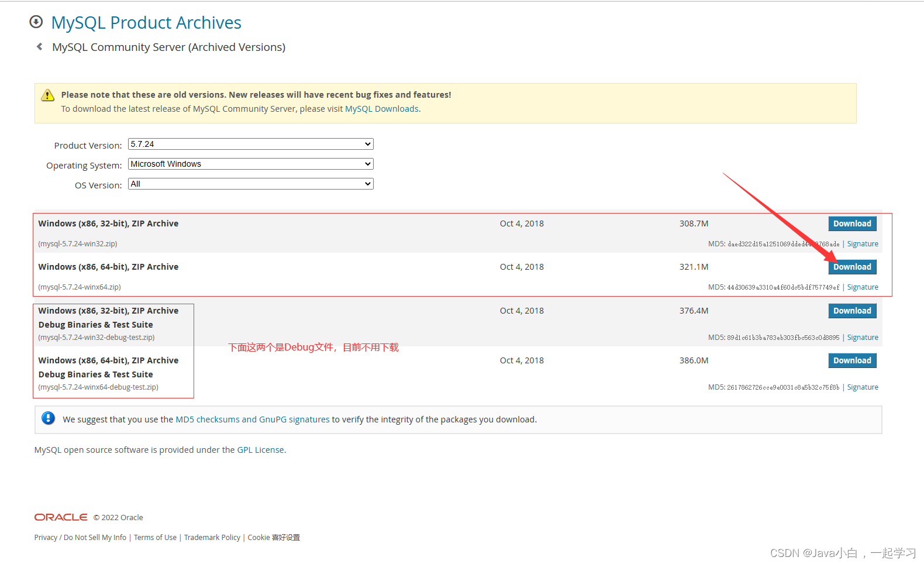This screenshot has width=924, height=564.
Task: Follow the MySQL Downloads link
Action: click(x=382, y=109)
